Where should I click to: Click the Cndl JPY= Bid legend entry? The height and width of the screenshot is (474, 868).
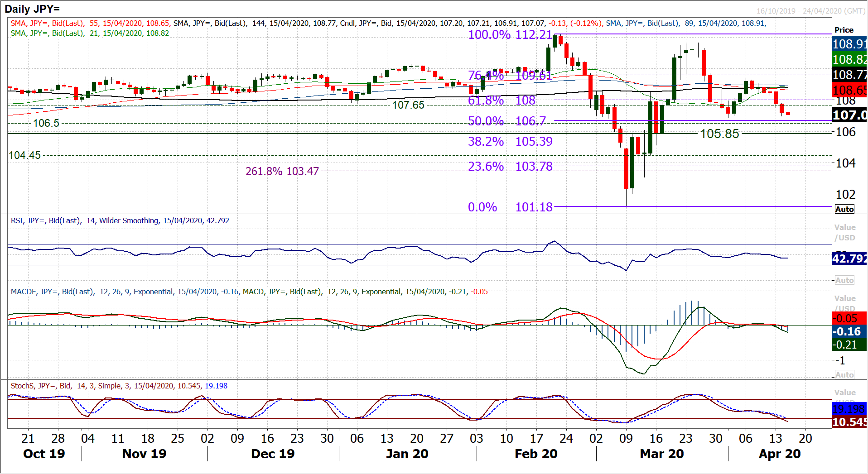pos(471,23)
